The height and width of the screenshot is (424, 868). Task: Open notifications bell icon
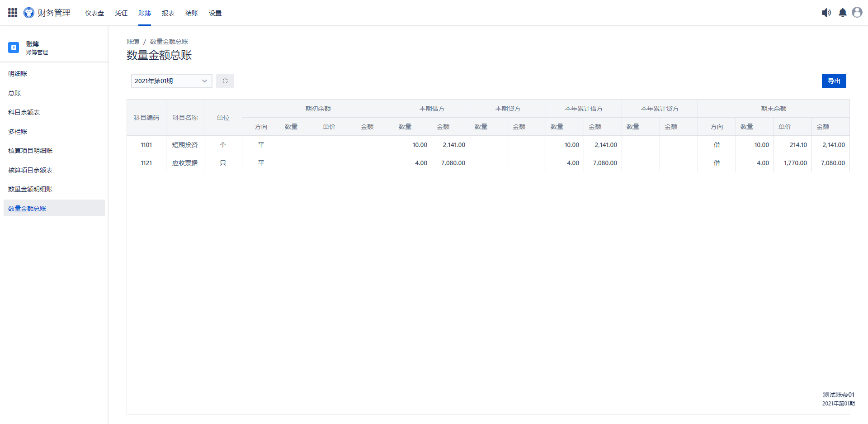point(843,13)
